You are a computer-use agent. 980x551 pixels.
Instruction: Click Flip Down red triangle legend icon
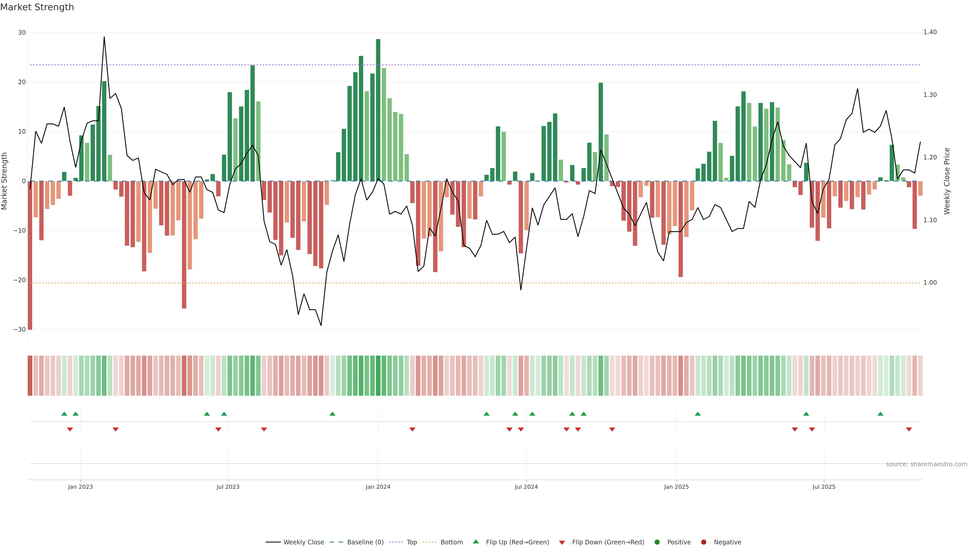click(x=562, y=543)
